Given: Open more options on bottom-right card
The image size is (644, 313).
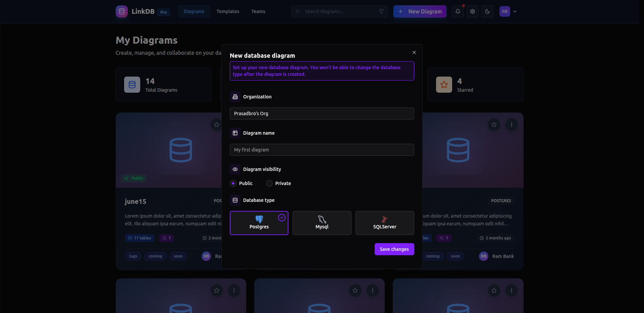Looking at the screenshot, I should coord(512,290).
